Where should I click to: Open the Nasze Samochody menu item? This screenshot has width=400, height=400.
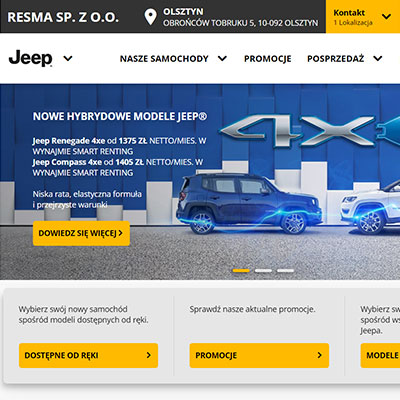pyautogui.click(x=164, y=59)
